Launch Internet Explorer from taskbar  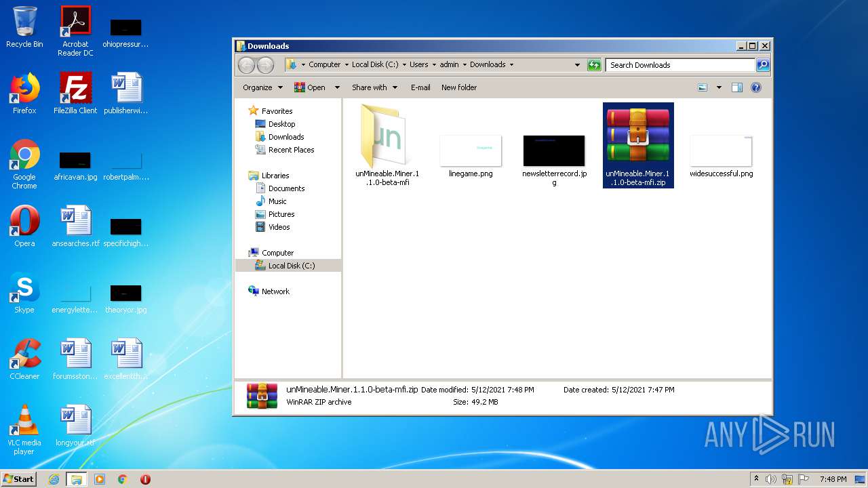click(54, 479)
